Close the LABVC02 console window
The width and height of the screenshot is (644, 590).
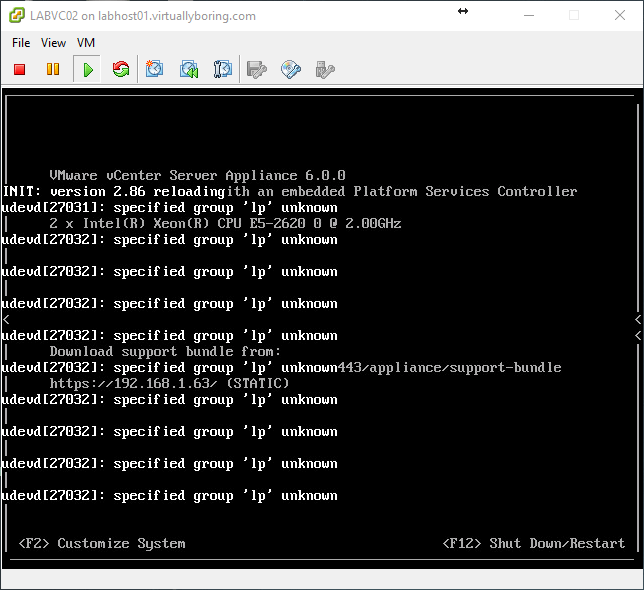[620, 16]
